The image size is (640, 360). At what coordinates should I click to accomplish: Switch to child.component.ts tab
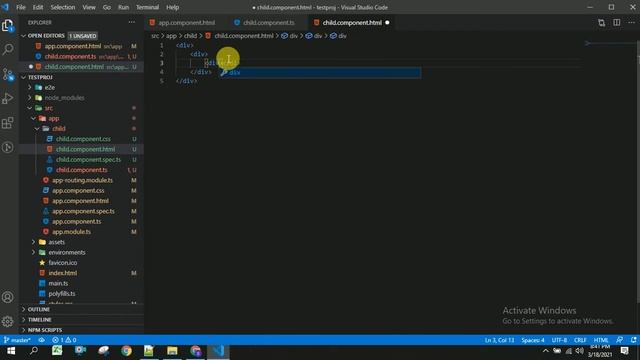click(269, 23)
